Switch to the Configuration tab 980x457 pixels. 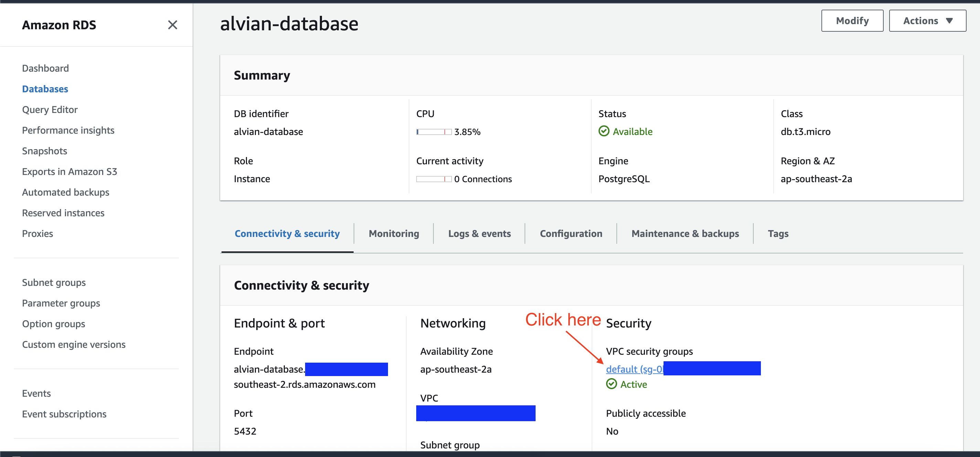[571, 233]
